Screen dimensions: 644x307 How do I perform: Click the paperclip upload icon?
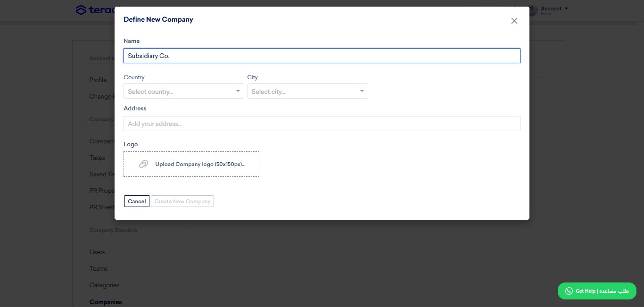(x=144, y=164)
